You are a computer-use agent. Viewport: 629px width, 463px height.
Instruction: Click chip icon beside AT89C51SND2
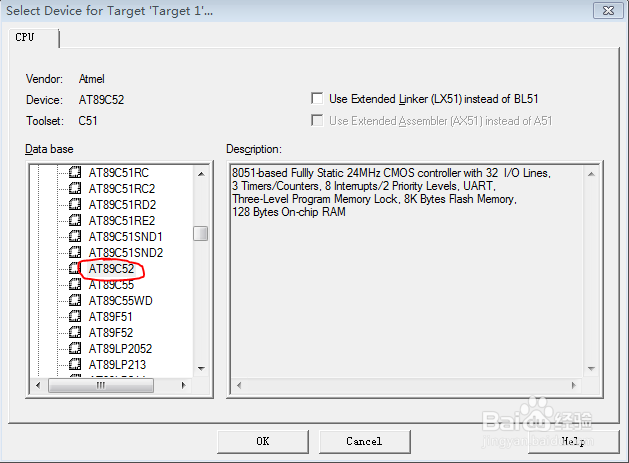[x=75, y=252]
